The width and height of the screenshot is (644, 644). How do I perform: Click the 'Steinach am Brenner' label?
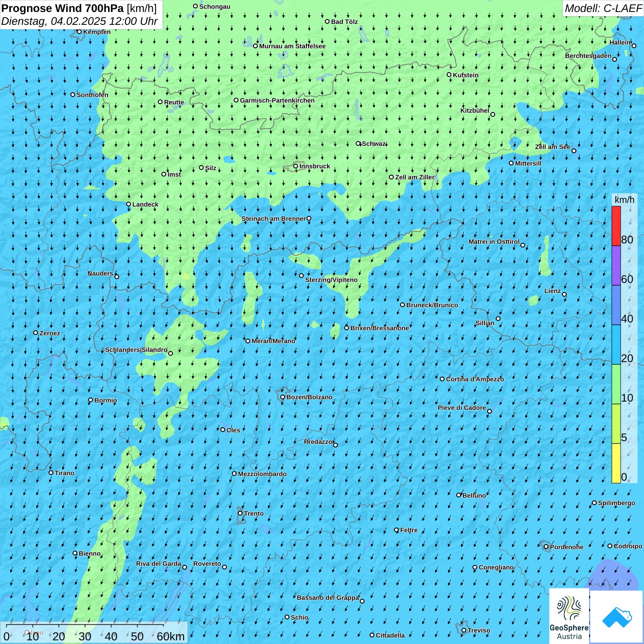coord(274,219)
